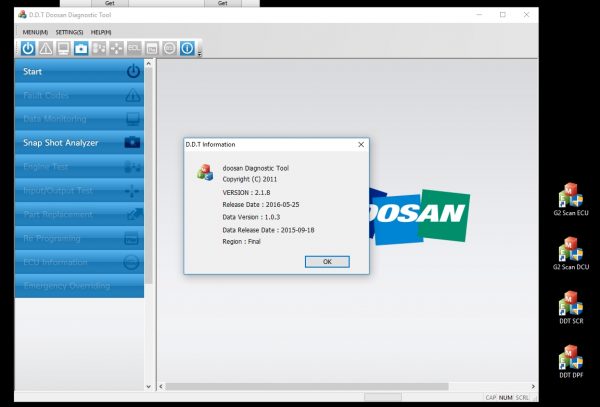The width and height of the screenshot is (600, 407).
Task: Click the EOL toolbar icon
Action: click(x=134, y=49)
